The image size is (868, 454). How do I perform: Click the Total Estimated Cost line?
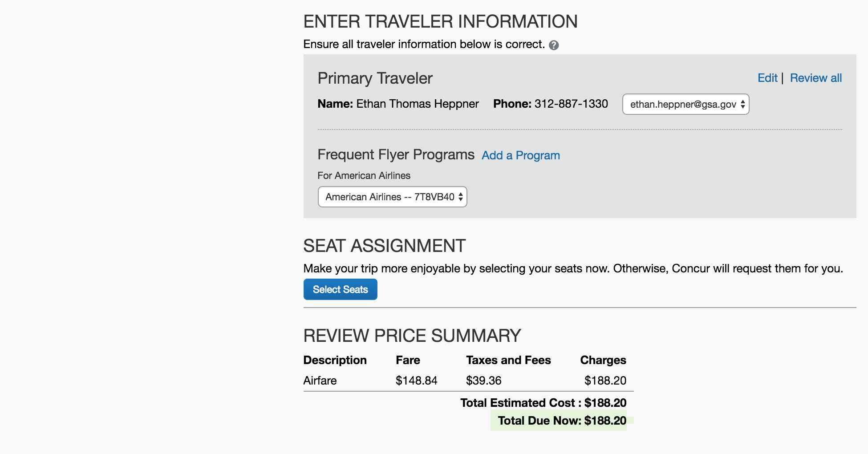[x=543, y=403]
